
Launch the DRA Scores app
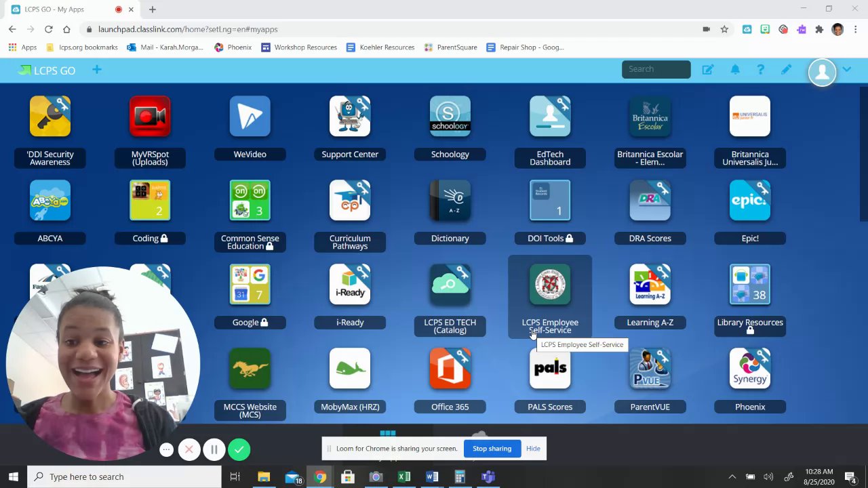pos(650,201)
